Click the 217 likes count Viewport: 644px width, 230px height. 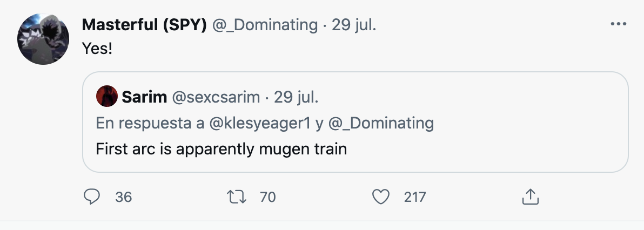pos(415,198)
